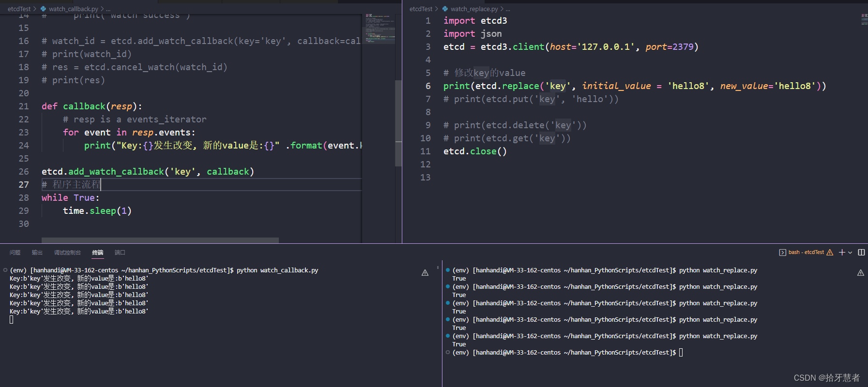The width and height of the screenshot is (868, 387).
Task: Click line number 6 in right editor
Action: tap(428, 86)
